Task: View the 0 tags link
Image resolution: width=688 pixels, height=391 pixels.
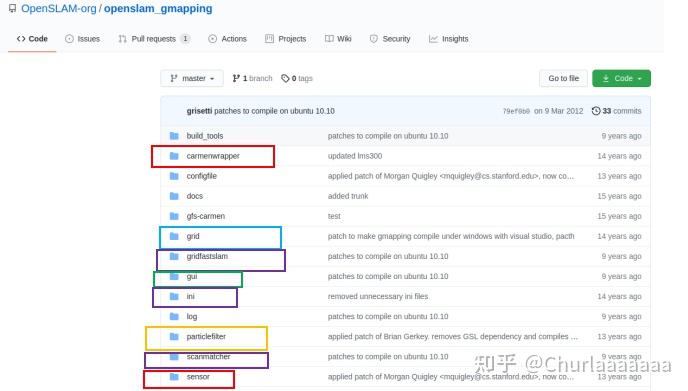Action: coord(297,78)
